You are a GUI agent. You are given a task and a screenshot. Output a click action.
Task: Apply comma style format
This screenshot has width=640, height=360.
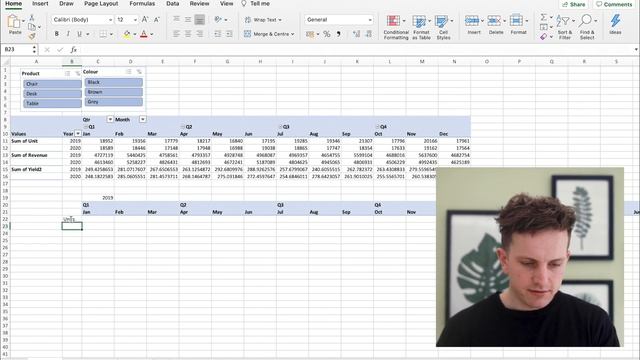(x=339, y=34)
